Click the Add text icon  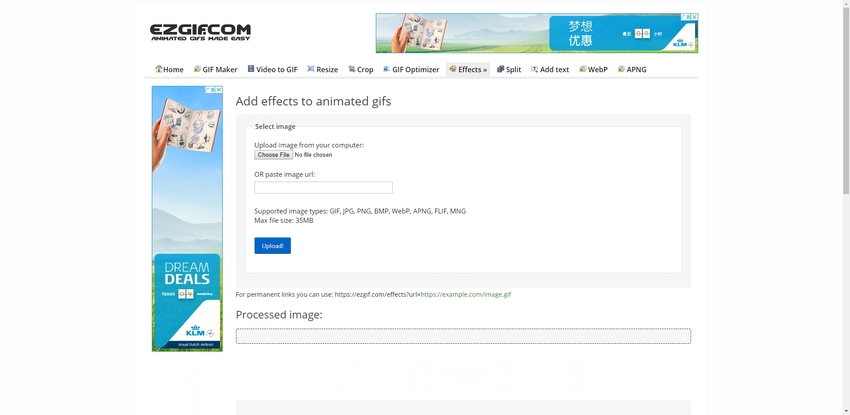(535, 69)
